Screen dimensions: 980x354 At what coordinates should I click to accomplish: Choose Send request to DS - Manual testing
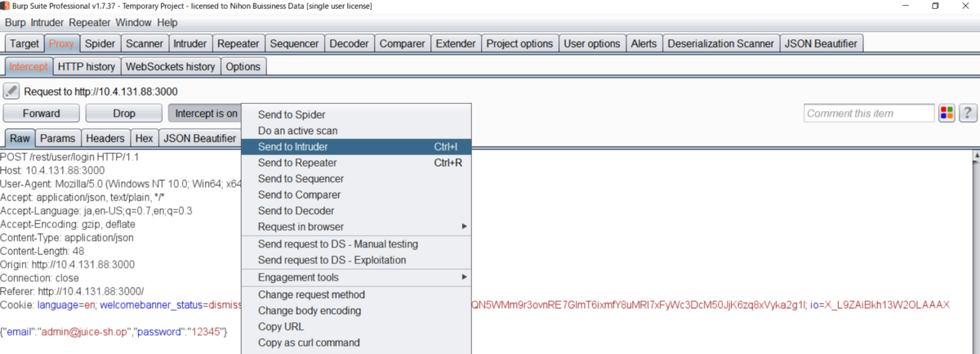356,244
